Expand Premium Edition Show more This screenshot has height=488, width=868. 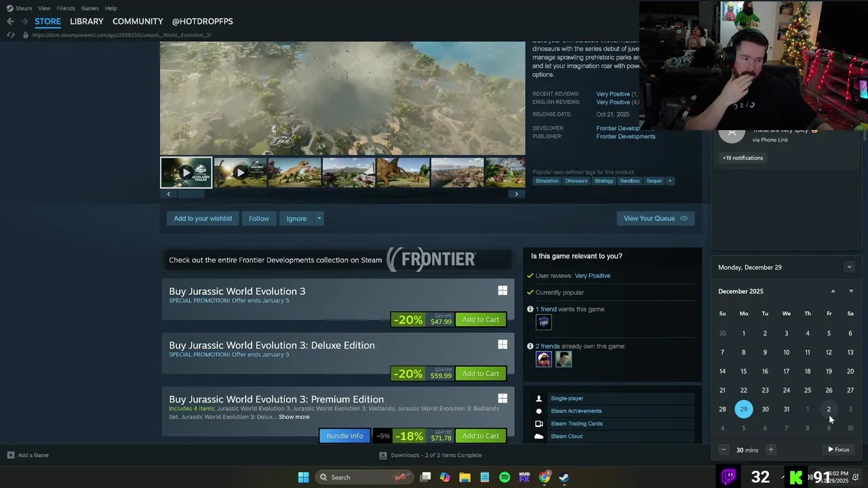click(294, 417)
